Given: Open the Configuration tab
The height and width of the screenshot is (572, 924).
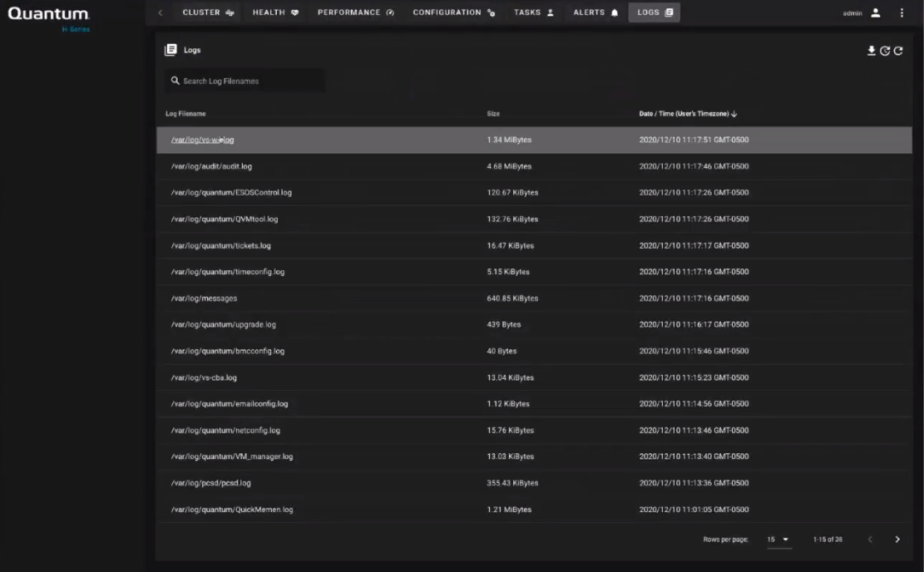Looking at the screenshot, I should click(454, 12).
